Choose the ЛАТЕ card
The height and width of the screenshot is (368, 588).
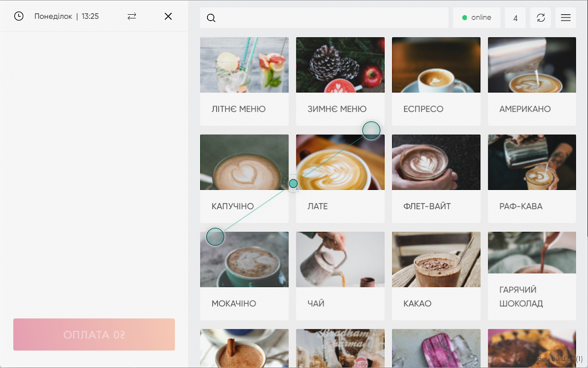coord(340,178)
